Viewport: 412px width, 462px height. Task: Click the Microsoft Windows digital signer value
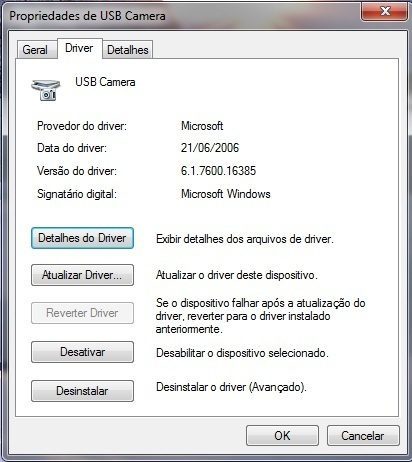coord(226,194)
